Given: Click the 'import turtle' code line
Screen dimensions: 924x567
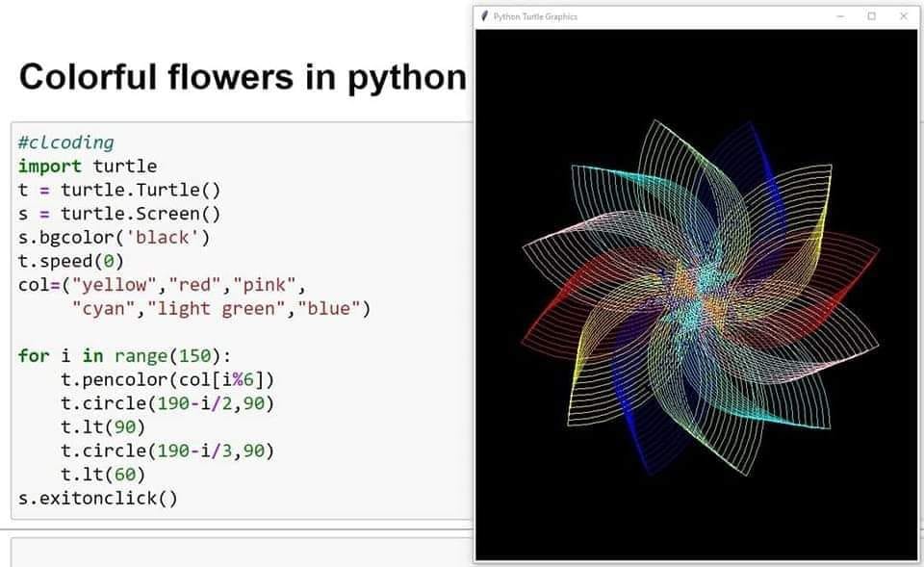Looking at the screenshot, I should [88, 167].
